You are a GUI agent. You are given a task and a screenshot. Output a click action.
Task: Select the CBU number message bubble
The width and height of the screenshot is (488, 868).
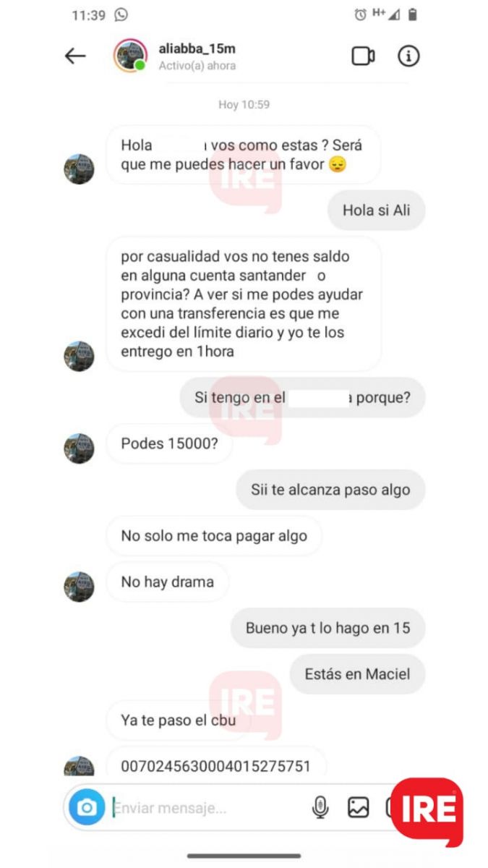tap(216, 765)
